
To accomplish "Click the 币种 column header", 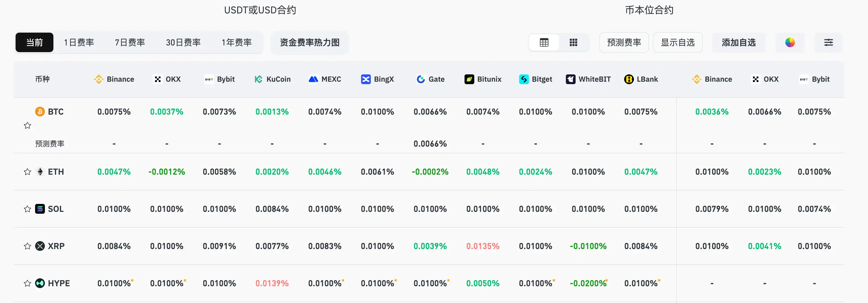I will click(42, 79).
